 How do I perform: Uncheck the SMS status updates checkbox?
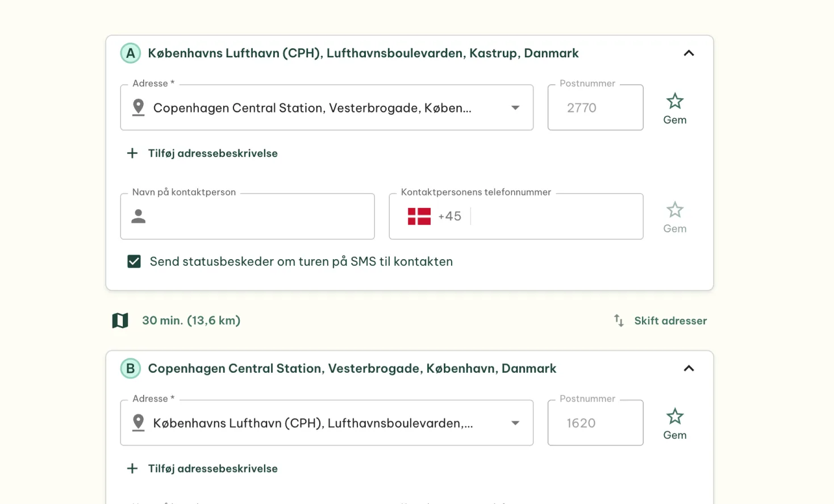point(134,261)
